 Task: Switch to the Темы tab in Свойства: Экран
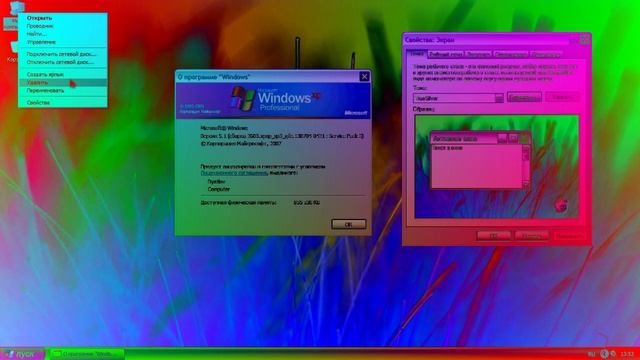pyautogui.click(x=417, y=54)
